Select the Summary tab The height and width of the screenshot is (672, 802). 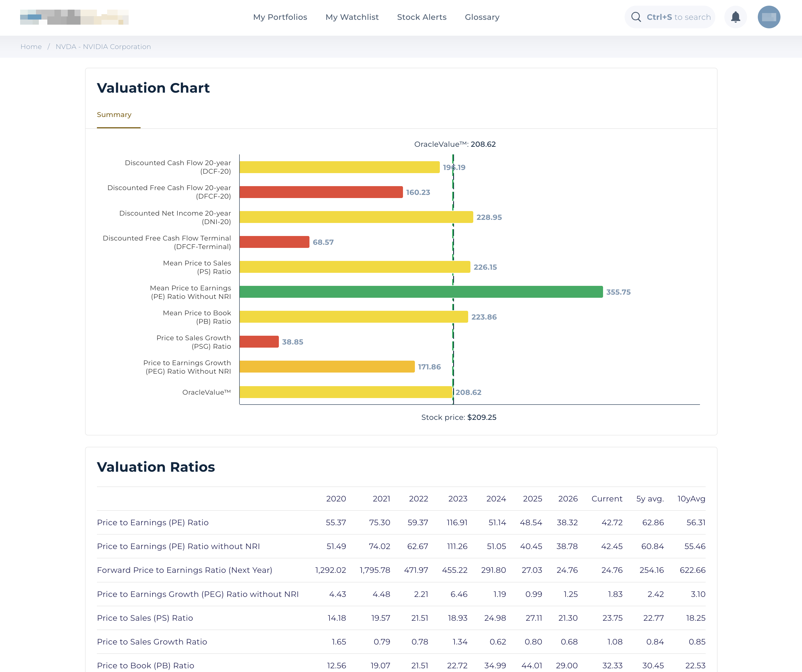[x=114, y=115]
